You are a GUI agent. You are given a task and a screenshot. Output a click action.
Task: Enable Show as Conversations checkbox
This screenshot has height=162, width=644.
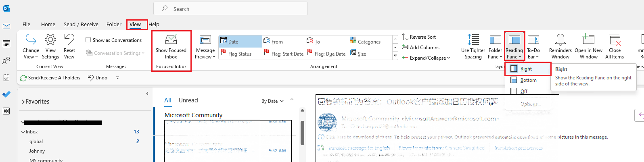88,40
